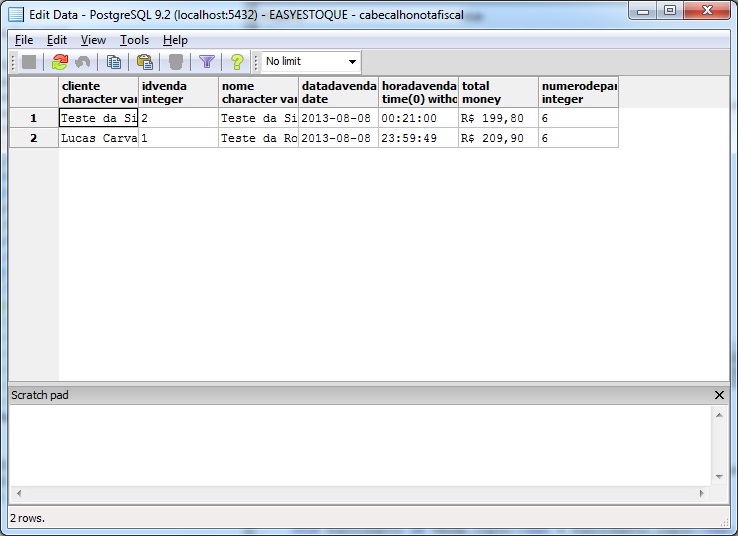Screen dimensions: 738x536
Task: Click the yellow Help question mark icon
Action: 237,62
